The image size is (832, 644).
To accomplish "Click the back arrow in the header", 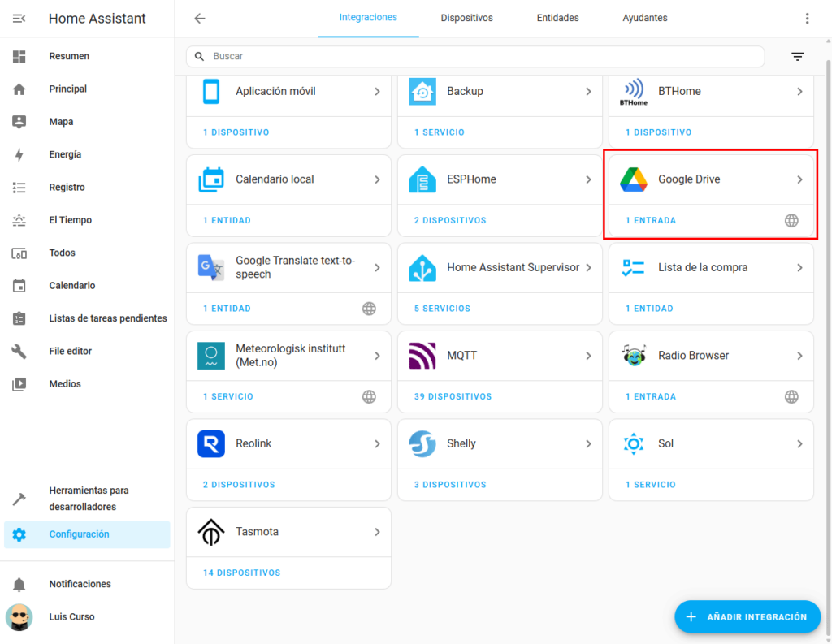I will pos(200,19).
